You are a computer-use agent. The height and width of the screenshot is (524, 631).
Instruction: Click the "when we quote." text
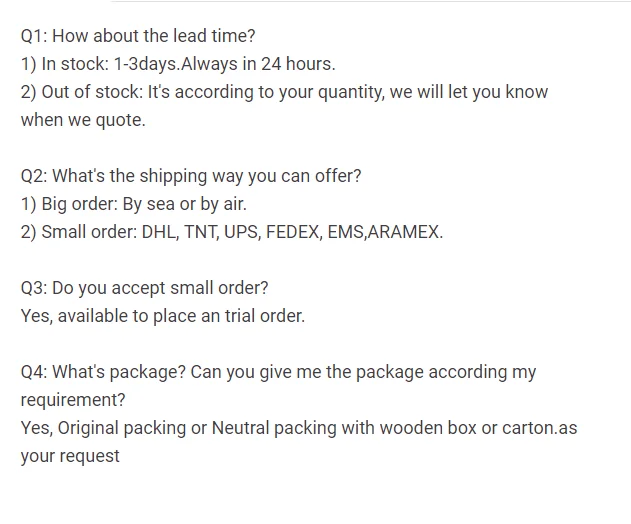[x=83, y=120]
